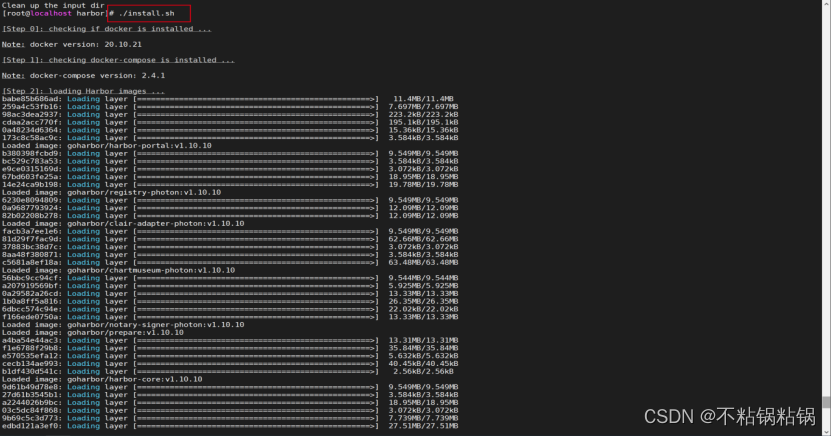Click "Note: docker version: 20.10.21" line

click(72, 45)
